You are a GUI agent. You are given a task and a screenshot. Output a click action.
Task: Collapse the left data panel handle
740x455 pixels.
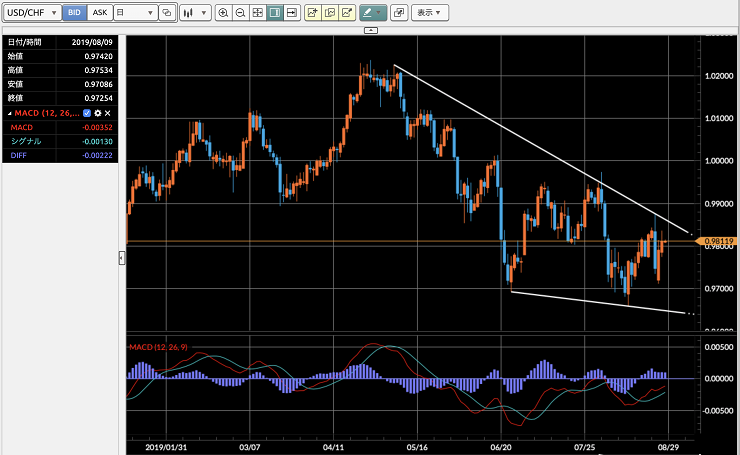122,258
